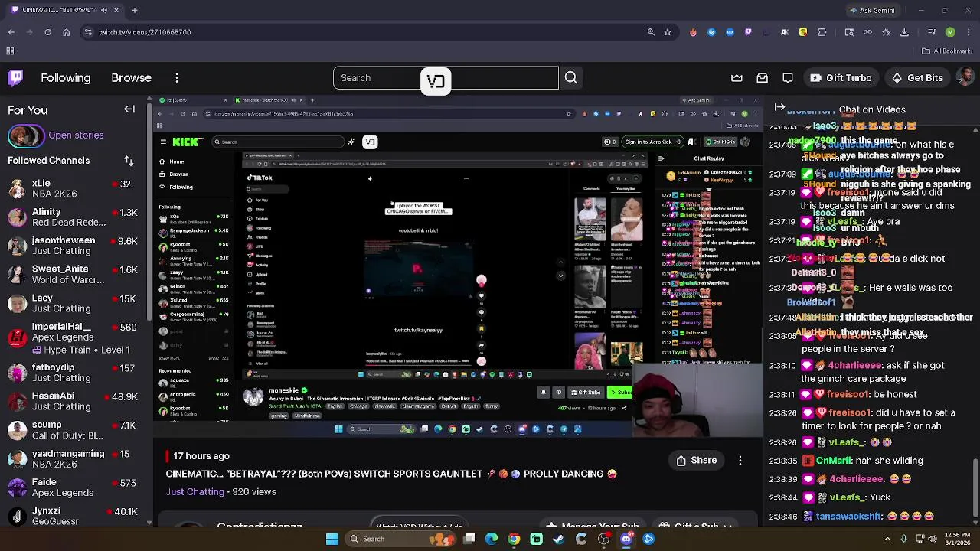Click the Share video button
The height and width of the screenshot is (551, 980).
pyautogui.click(x=696, y=461)
